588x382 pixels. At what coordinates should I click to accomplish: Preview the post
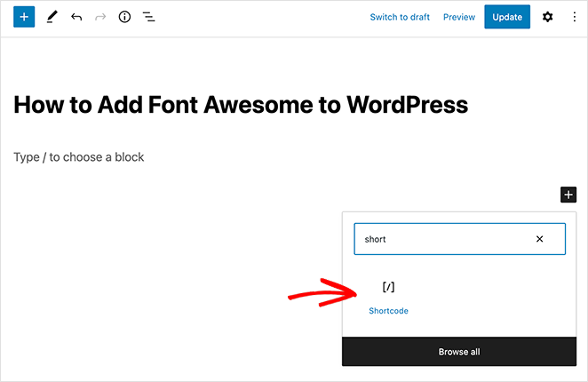(x=459, y=17)
